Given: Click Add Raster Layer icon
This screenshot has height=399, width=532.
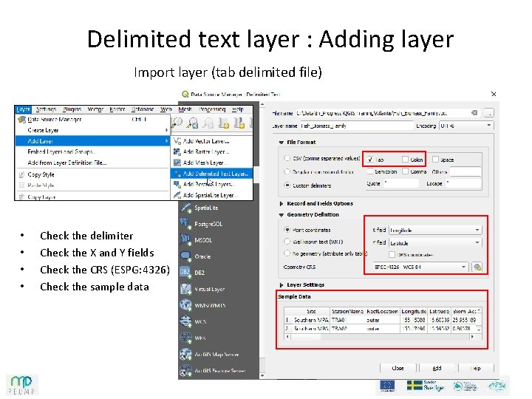Looking at the screenshot, I should pos(177,151).
